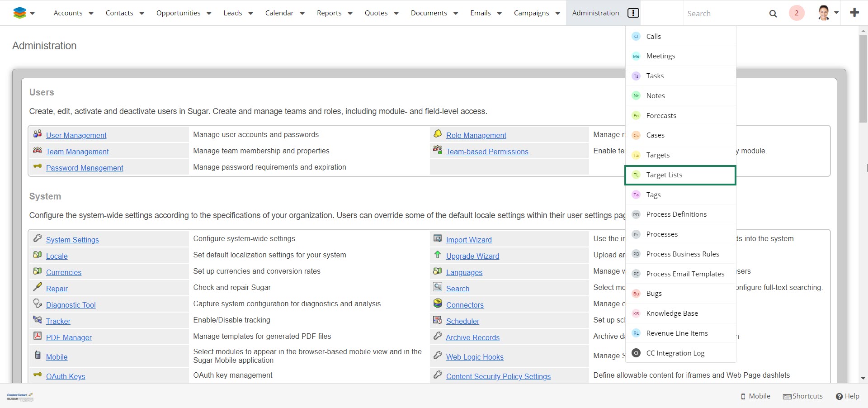This screenshot has width=868, height=408.
Task: Open the Campaigns dropdown arrow
Action: [x=558, y=14]
